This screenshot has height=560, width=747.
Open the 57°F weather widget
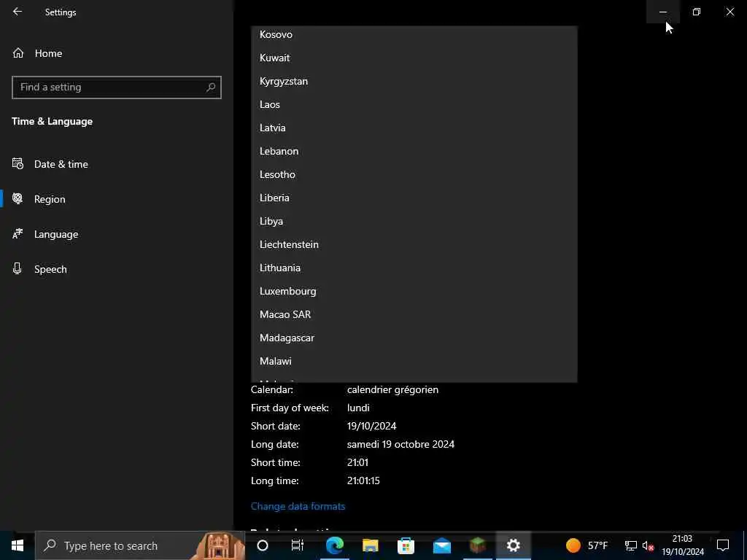click(x=587, y=545)
